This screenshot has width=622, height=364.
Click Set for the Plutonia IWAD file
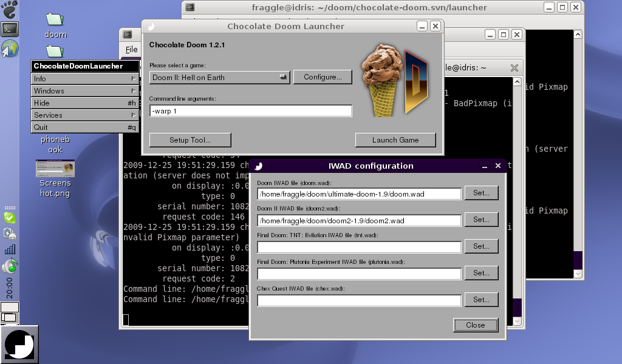[481, 273]
